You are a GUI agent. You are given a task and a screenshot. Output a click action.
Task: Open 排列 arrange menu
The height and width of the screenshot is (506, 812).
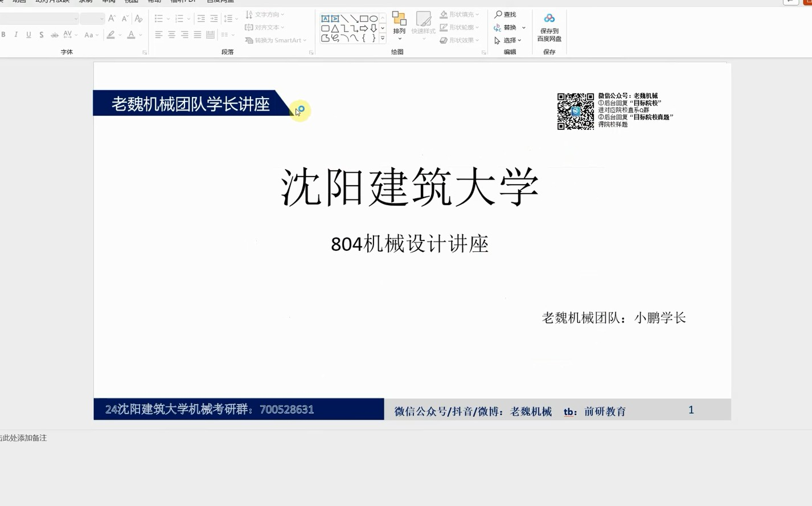click(399, 26)
